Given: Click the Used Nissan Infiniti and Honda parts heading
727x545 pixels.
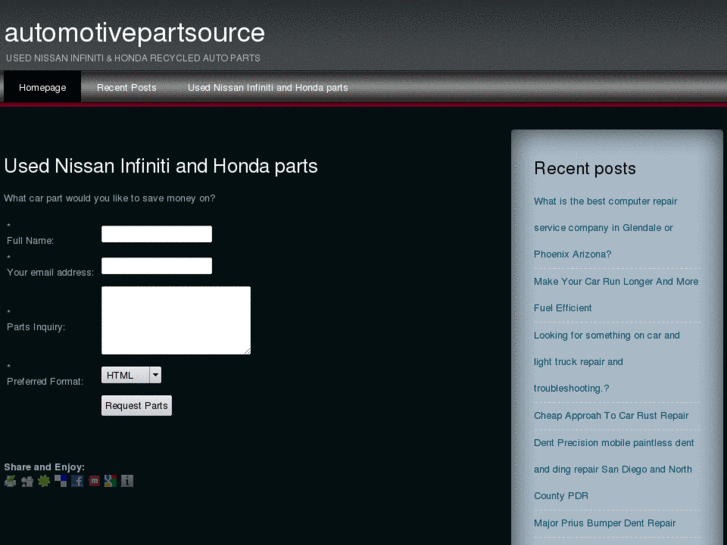Looking at the screenshot, I should click(161, 166).
